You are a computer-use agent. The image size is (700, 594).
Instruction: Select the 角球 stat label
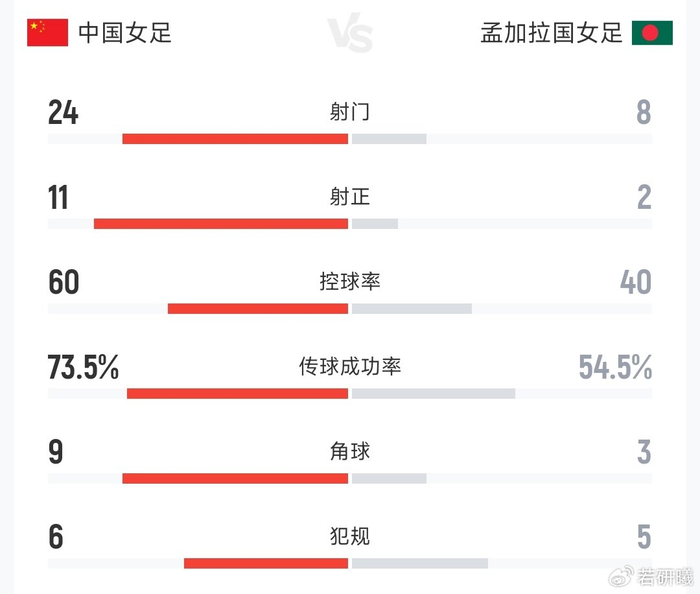coord(350,452)
